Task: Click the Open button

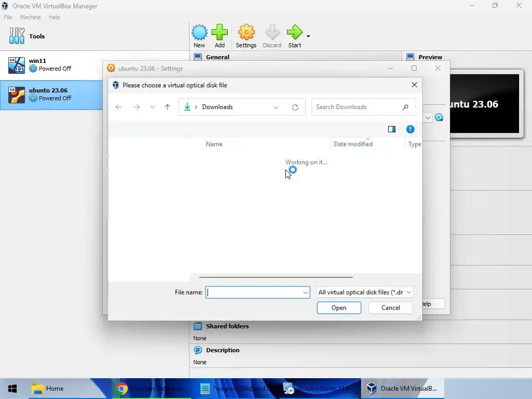Action: (x=339, y=308)
